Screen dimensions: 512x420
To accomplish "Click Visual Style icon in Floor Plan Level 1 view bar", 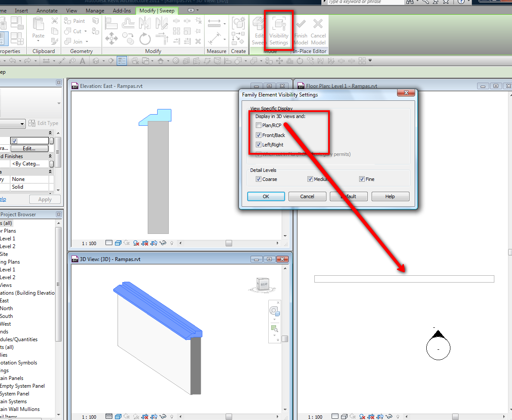I will point(344,417).
